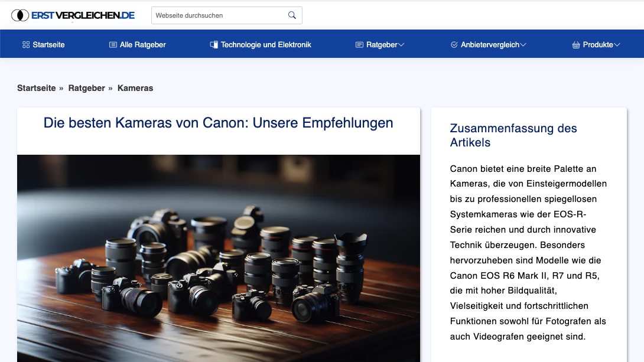Image resolution: width=644 pixels, height=362 pixels.
Task: Select Alle Ratgeber in the navigation bar
Action: tap(143, 44)
